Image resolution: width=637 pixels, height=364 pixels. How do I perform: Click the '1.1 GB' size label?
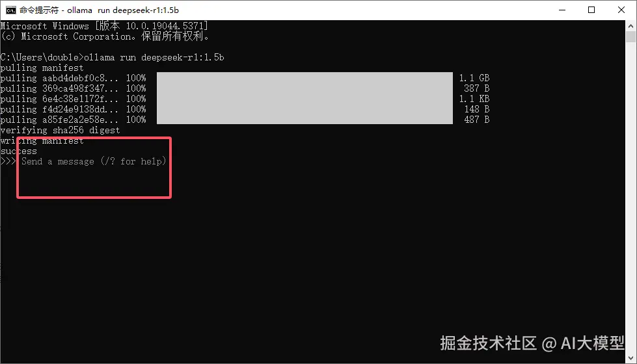tap(474, 77)
